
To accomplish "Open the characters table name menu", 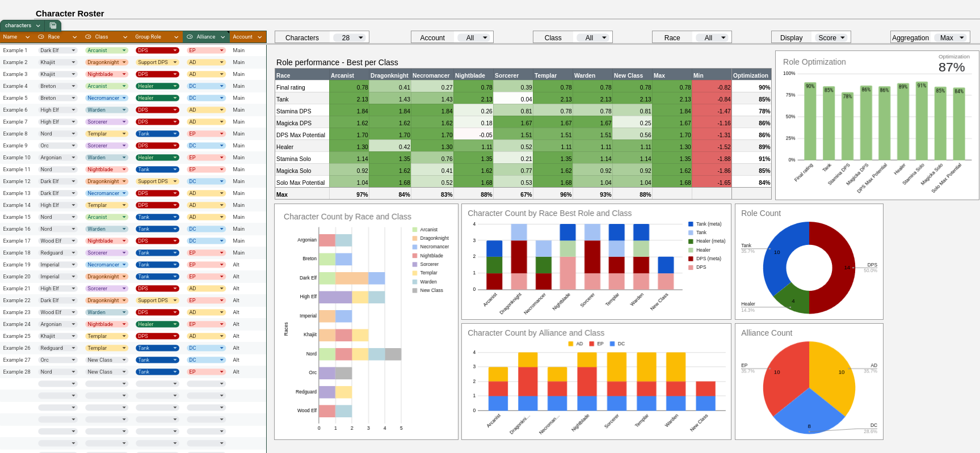I will (x=38, y=26).
